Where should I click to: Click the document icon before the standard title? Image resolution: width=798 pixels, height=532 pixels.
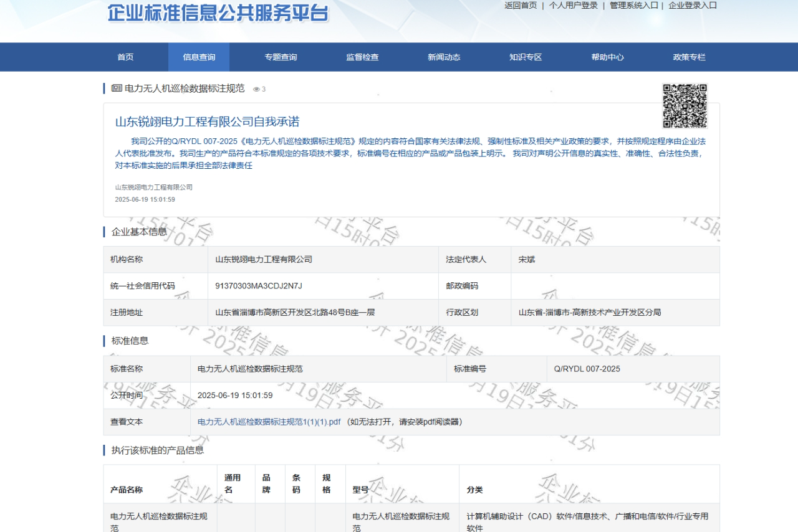pos(117,88)
